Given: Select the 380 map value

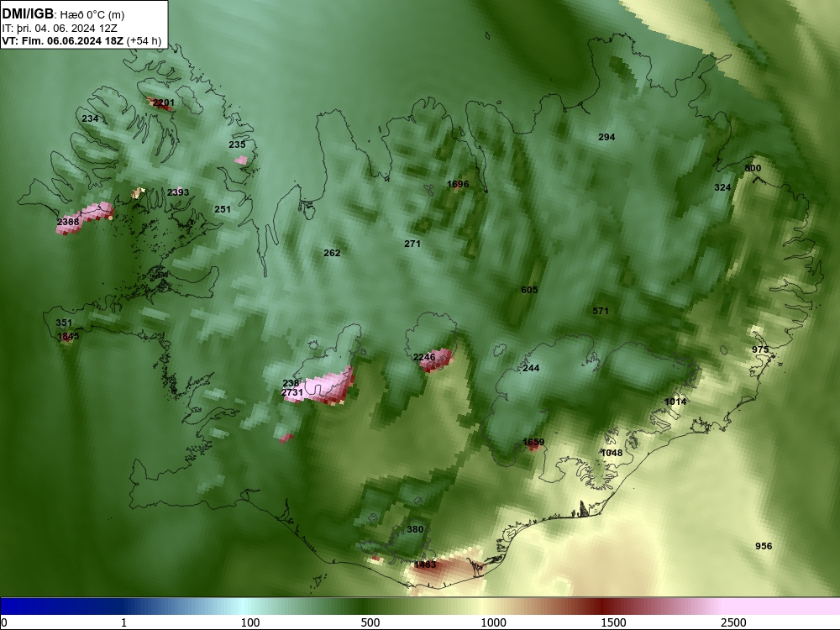Looking at the screenshot, I should (415, 529).
